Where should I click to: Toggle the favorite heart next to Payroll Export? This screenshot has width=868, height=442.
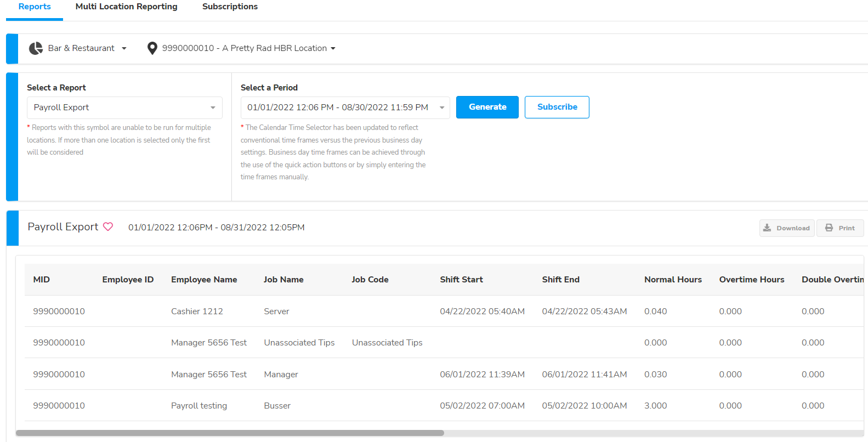(x=108, y=227)
